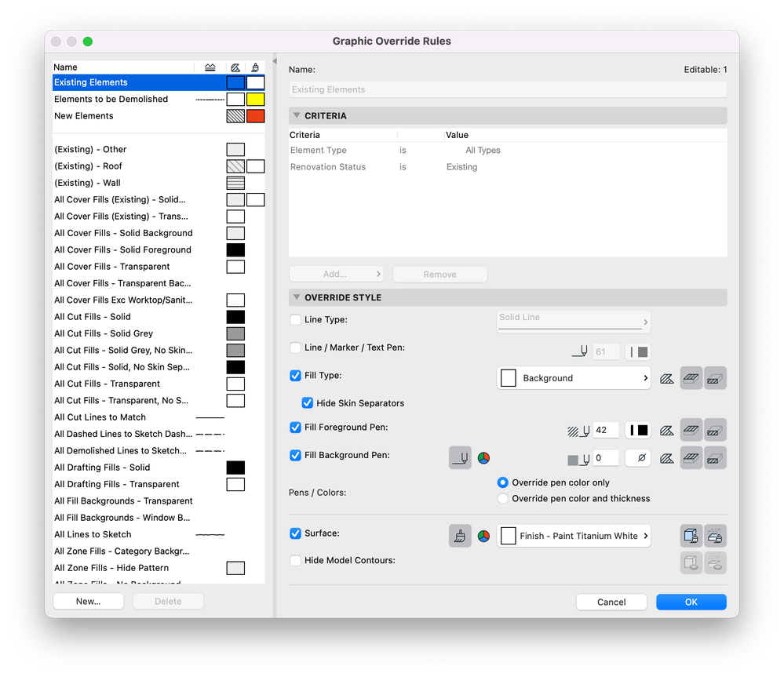Select All Cut Fills - Solid Grey rule

pos(104,333)
